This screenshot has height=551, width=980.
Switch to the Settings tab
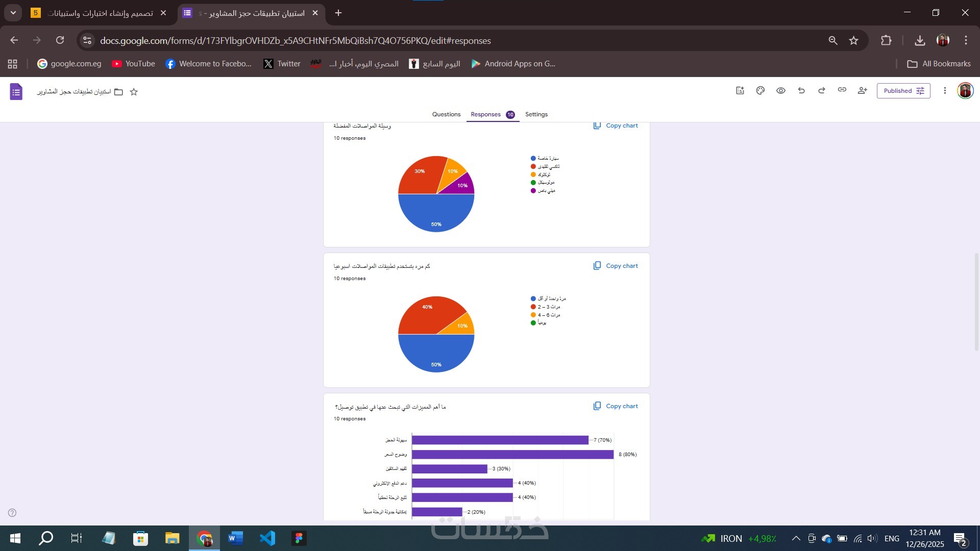[536, 114]
